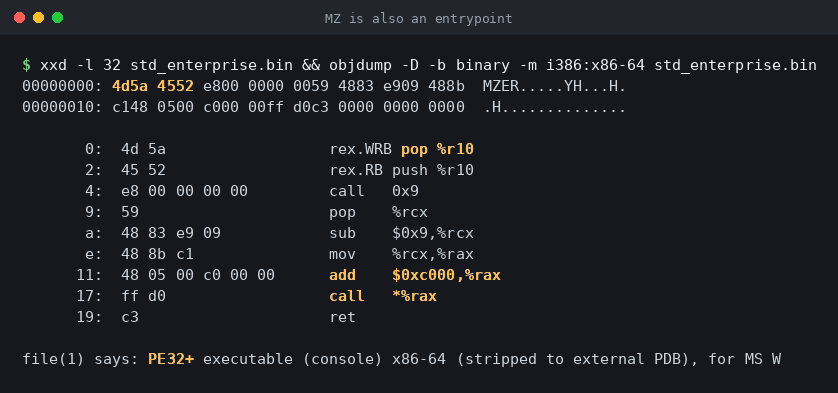Click the 'ret' instruction at offset 19
Viewport: 838px width, 393px height.
(343, 317)
